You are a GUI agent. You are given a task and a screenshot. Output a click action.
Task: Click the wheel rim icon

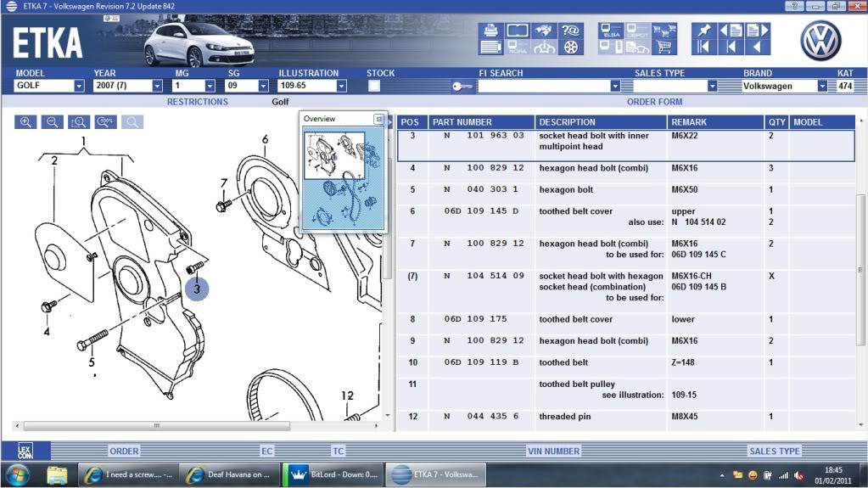pyautogui.click(x=570, y=47)
